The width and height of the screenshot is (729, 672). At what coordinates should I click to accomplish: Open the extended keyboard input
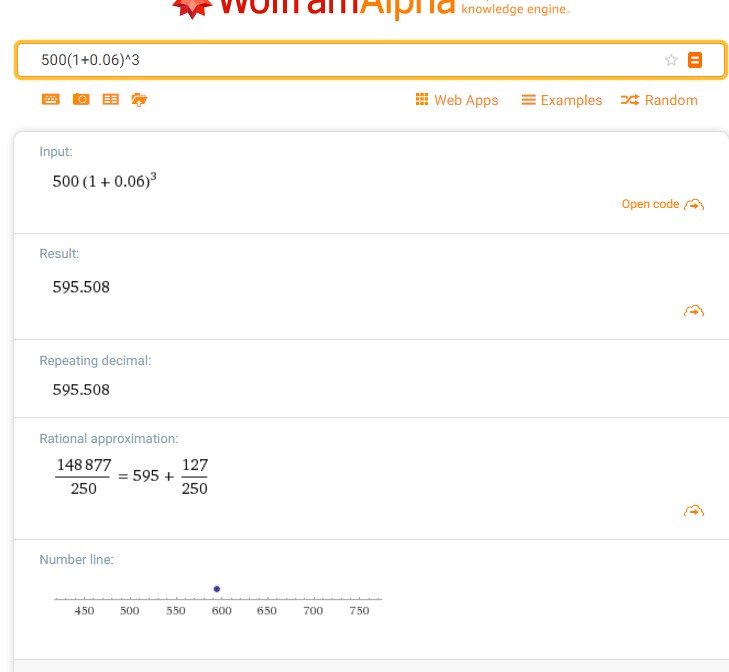click(x=51, y=99)
